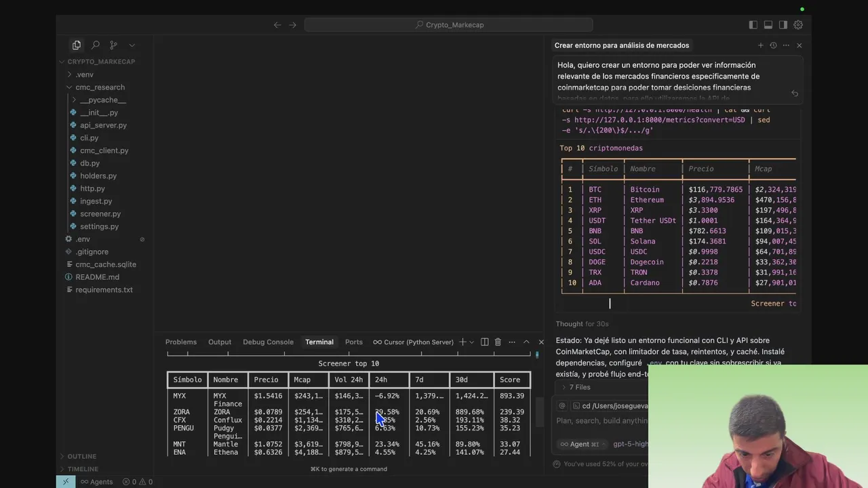Open new terminal profile dropdown arrow
The width and height of the screenshot is (868, 488).
[x=472, y=342]
